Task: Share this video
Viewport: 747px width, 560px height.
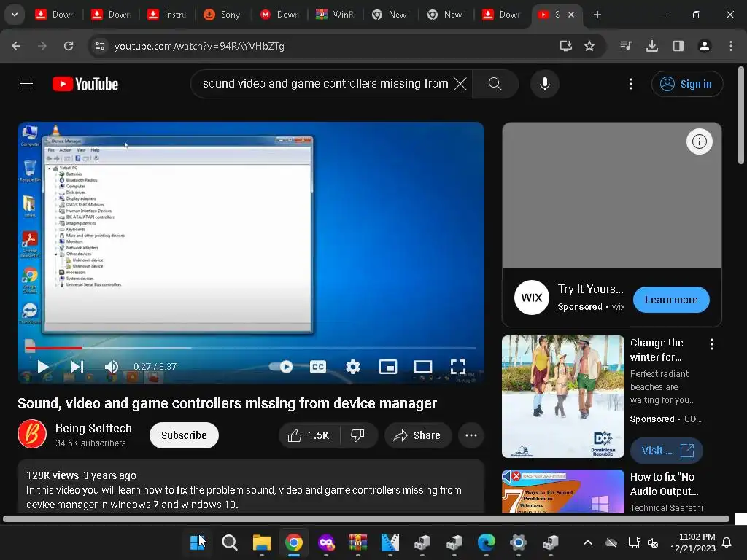Action: (417, 435)
